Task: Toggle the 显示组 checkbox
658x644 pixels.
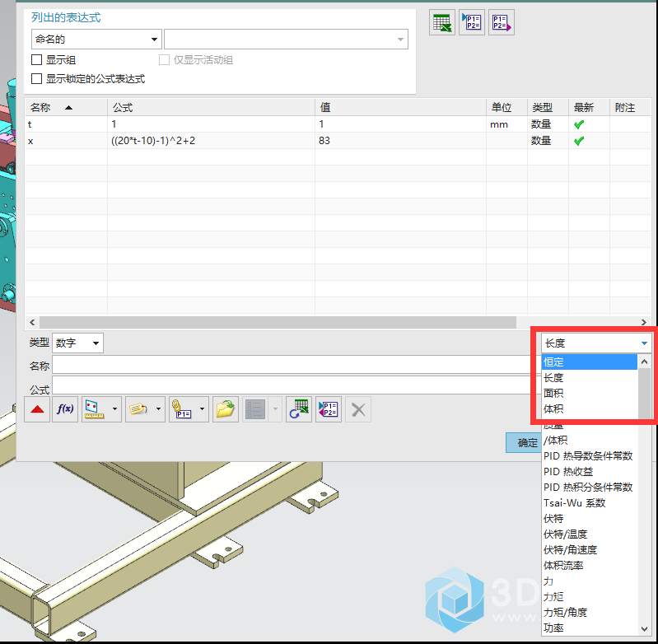Action: 36,59
